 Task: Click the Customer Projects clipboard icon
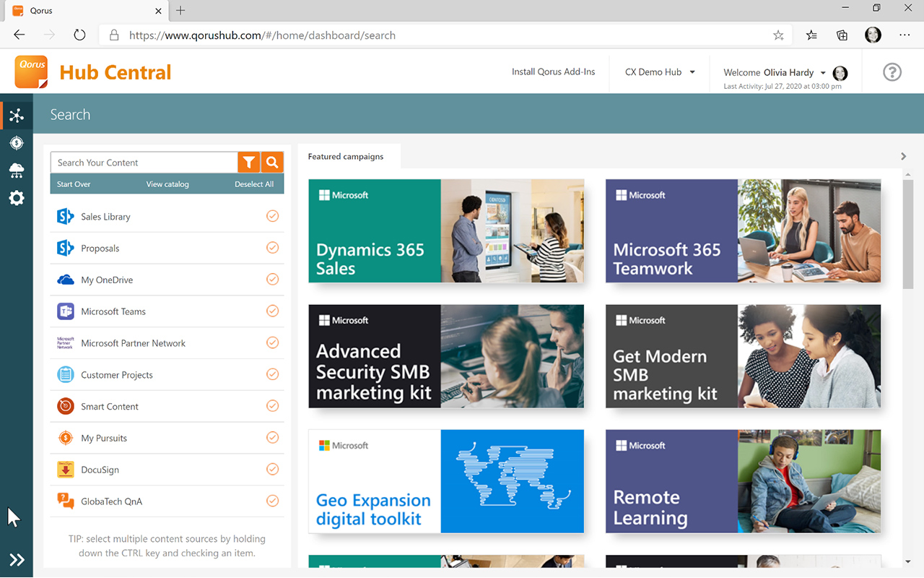[66, 375]
